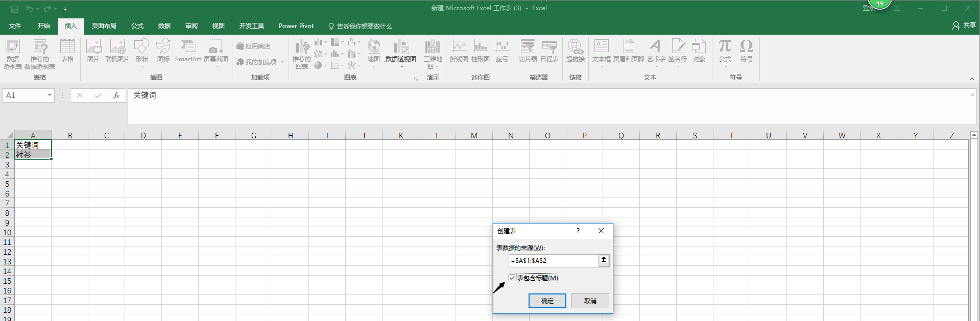Click the table data source range field
Image resolution: width=980 pixels, height=321 pixels.
coord(554,260)
